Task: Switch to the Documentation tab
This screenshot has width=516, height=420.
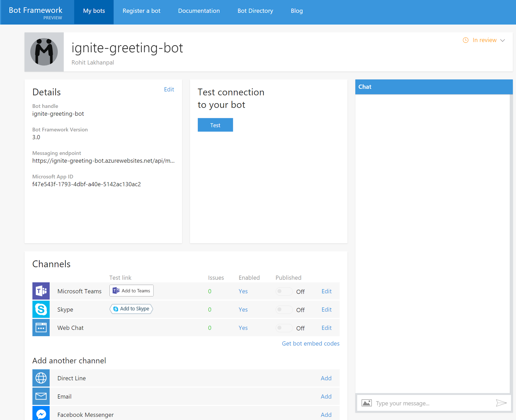Action: point(199,11)
